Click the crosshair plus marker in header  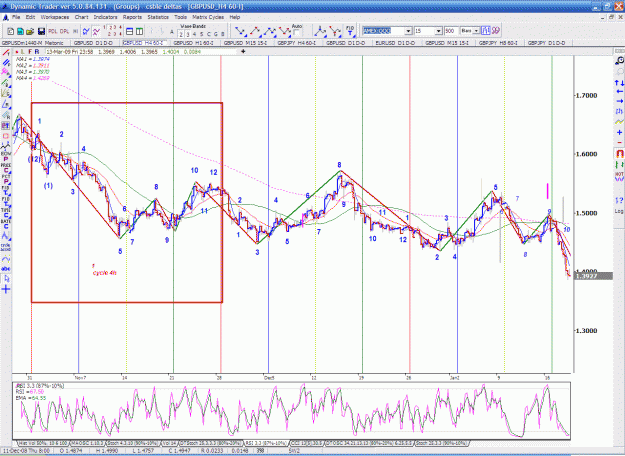click(243, 51)
